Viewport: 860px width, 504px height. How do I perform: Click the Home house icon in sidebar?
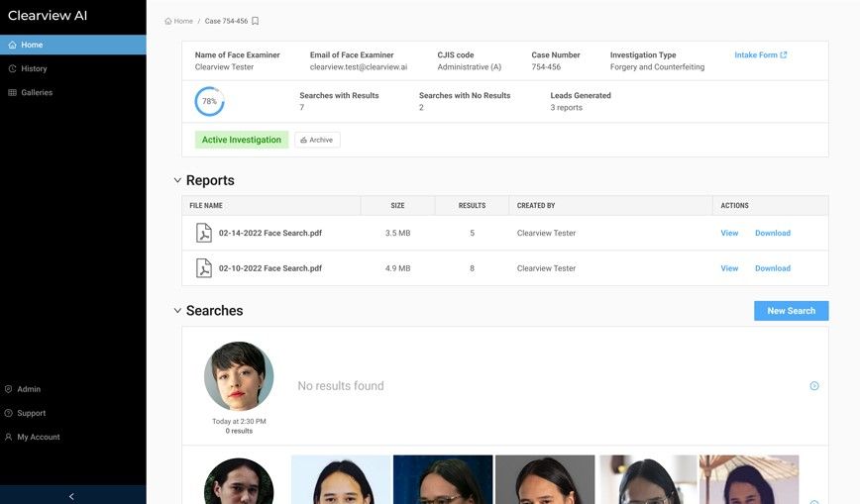pyautogui.click(x=12, y=45)
